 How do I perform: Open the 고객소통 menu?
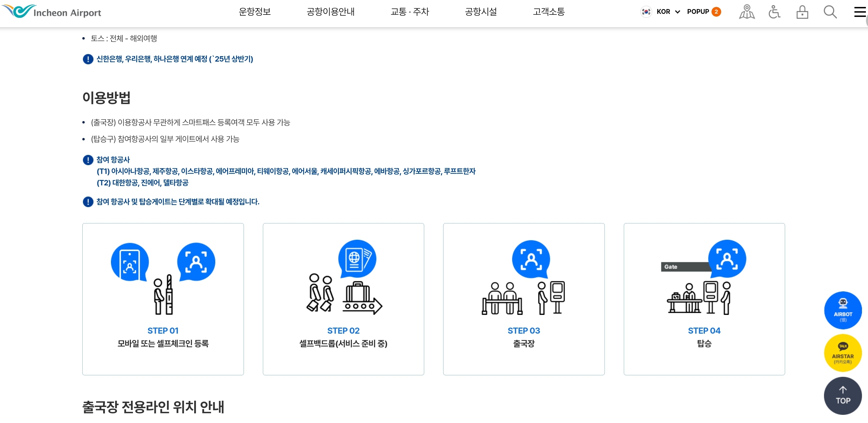548,12
